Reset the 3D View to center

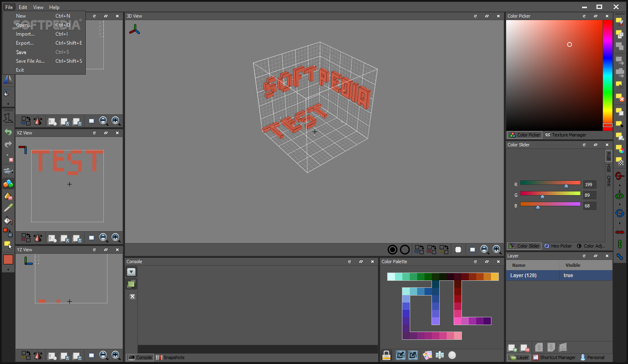click(x=473, y=249)
